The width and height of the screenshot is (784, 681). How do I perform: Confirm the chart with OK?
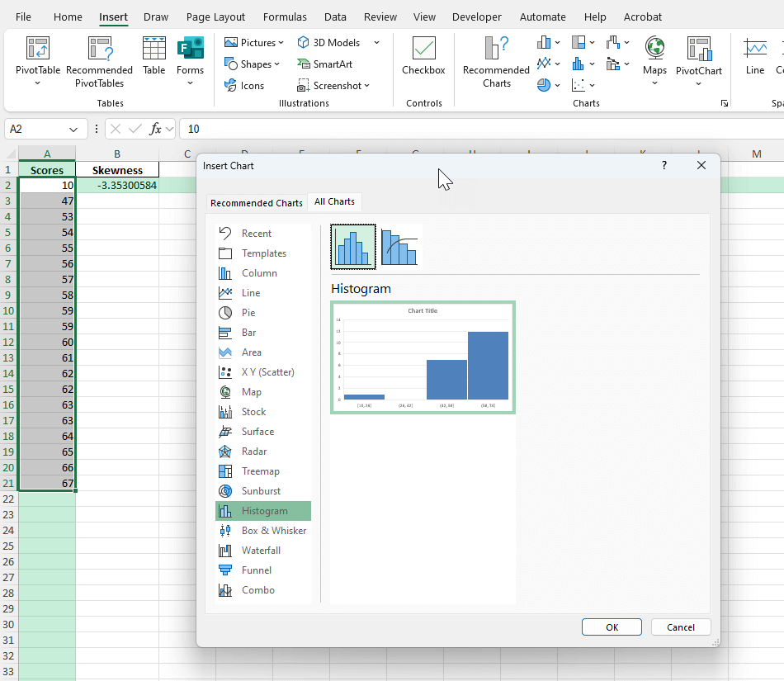[612, 627]
